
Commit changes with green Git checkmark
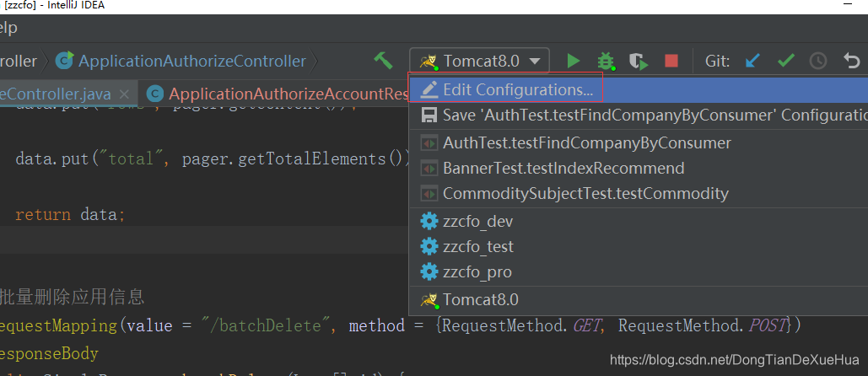pyautogui.click(x=786, y=60)
